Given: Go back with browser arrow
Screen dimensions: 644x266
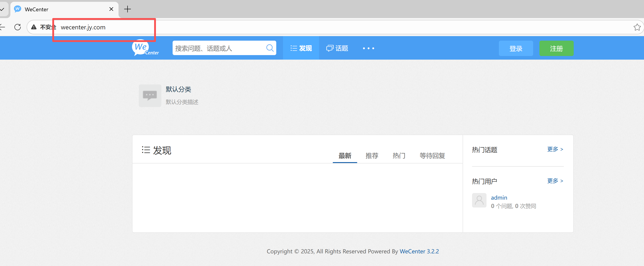Looking at the screenshot, I should pos(2,27).
